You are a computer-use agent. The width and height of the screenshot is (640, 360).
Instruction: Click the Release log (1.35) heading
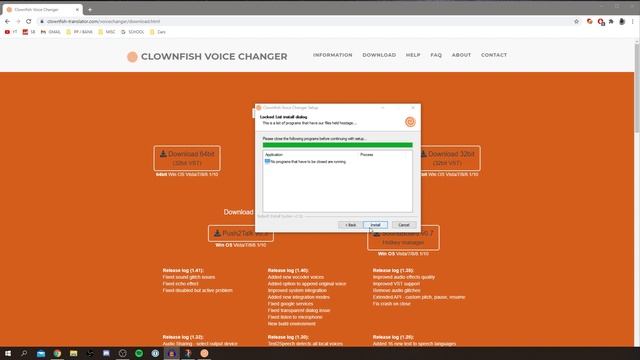coord(393,270)
